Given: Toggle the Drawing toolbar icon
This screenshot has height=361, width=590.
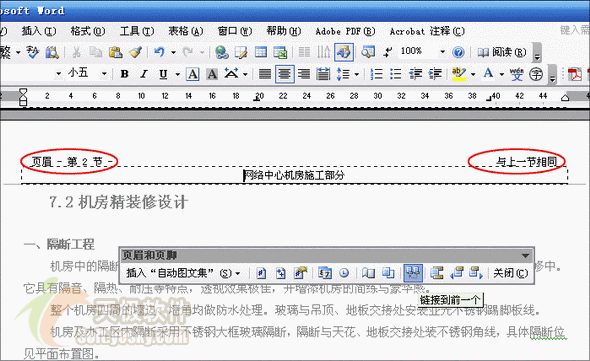Looking at the screenshot, I should coord(344,52).
